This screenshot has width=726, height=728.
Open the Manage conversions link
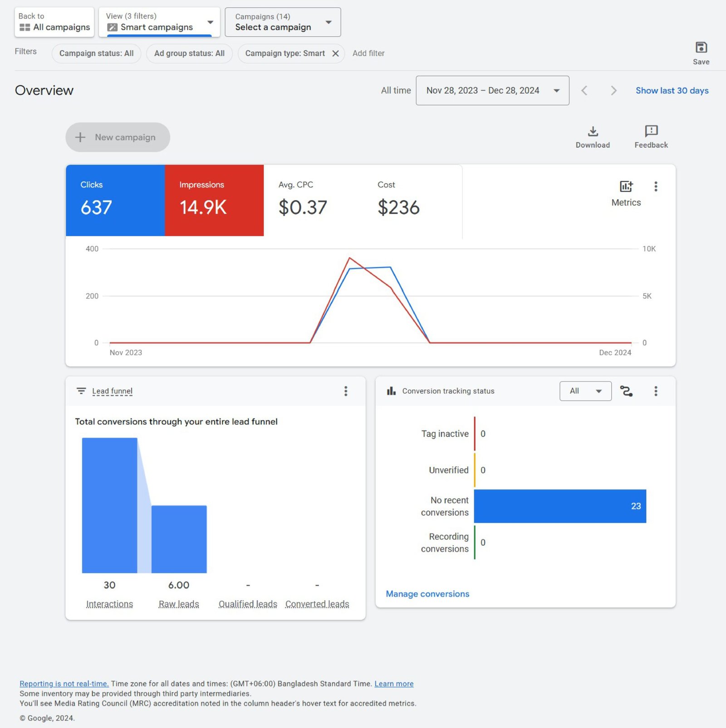pos(427,594)
